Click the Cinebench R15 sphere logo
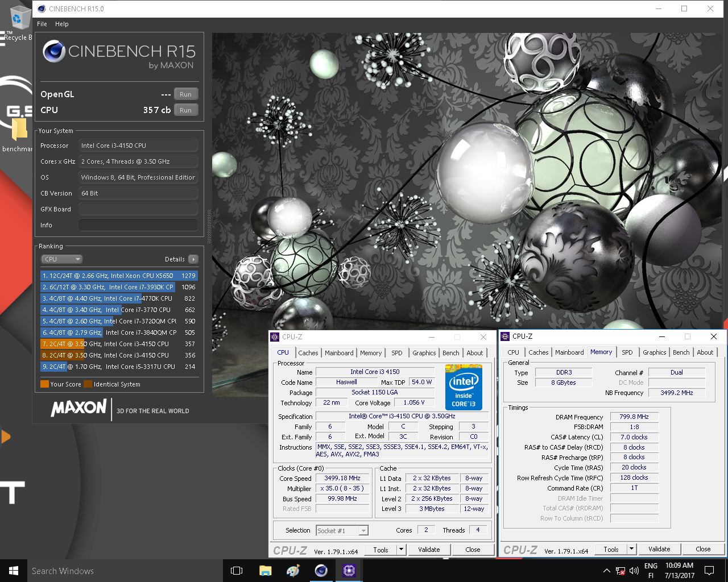The width and height of the screenshot is (728, 582). click(54, 52)
